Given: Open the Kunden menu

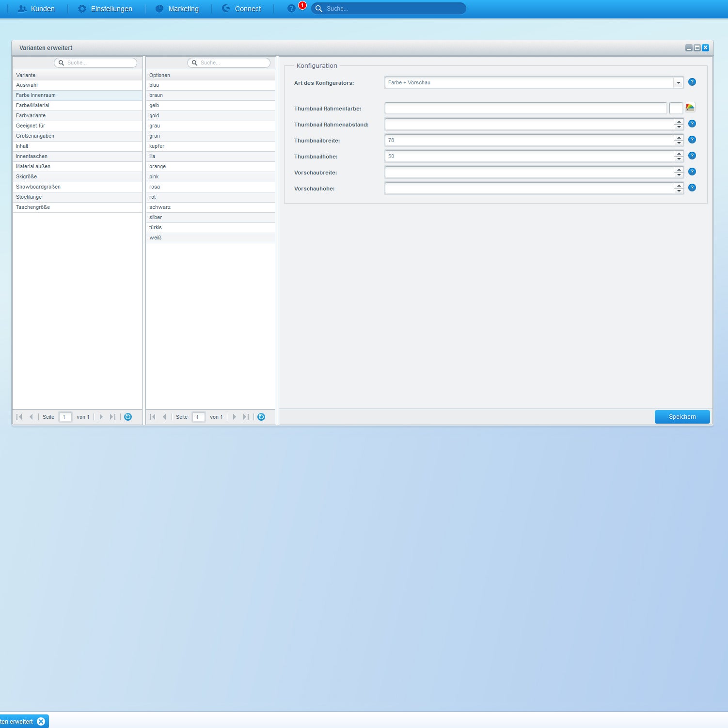Looking at the screenshot, I should 36,9.
